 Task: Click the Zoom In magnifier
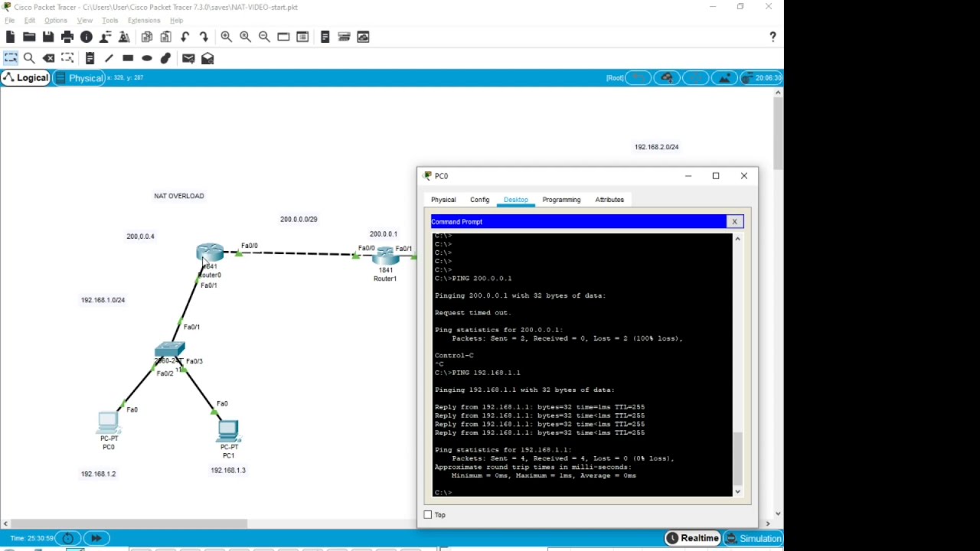pos(227,37)
